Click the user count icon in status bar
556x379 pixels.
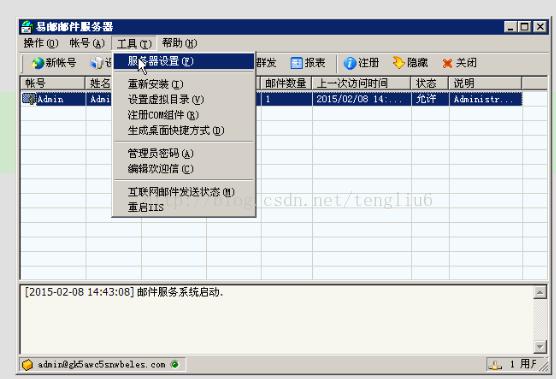click(x=495, y=364)
